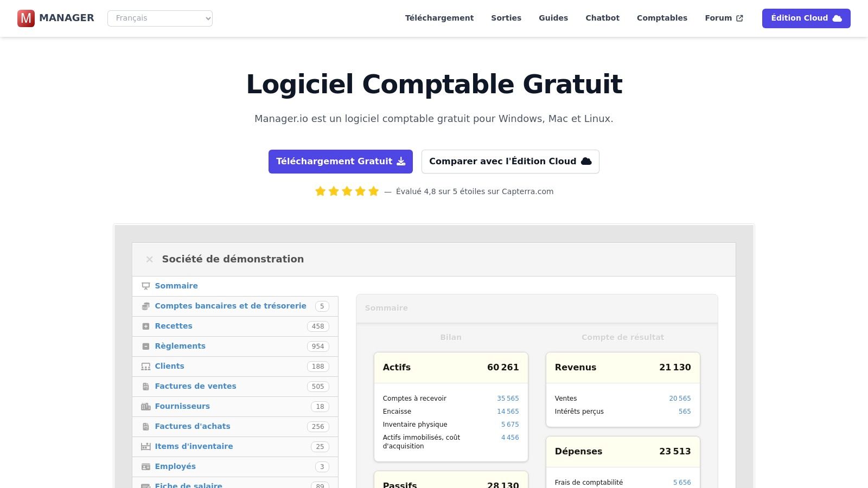The width and height of the screenshot is (868, 488).
Task: Click the icon beside Items d'inventaire
Action: 145,447
